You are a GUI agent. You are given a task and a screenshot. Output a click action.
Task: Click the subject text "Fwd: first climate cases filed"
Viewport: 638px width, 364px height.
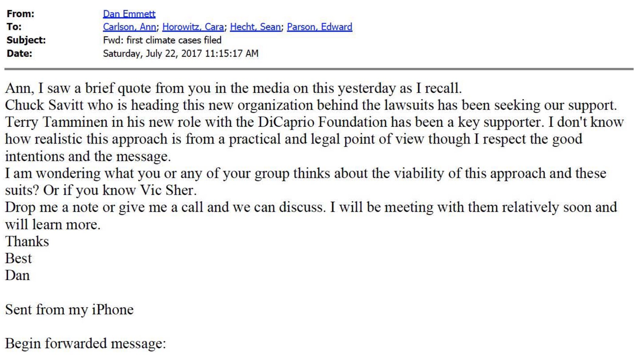pos(162,40)
